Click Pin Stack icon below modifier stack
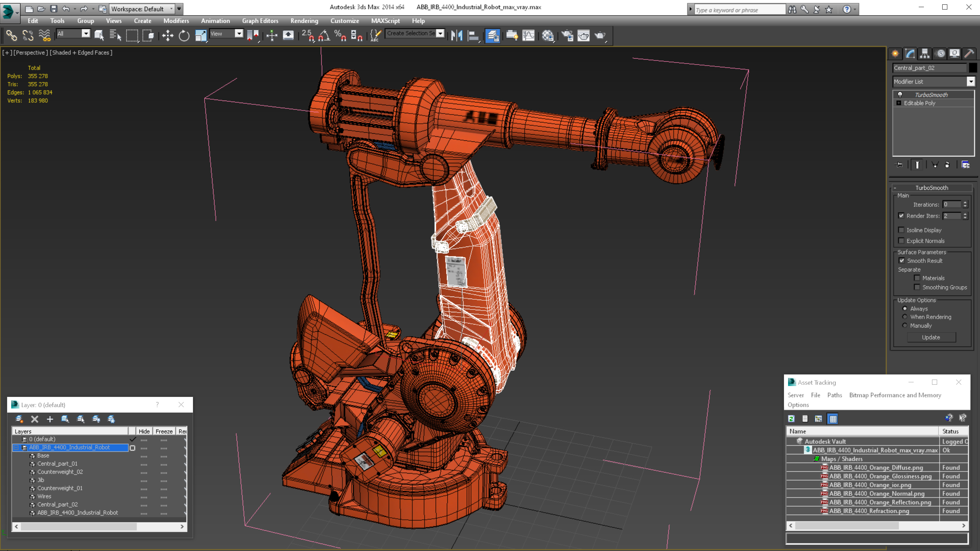 [x=899, y=165]
